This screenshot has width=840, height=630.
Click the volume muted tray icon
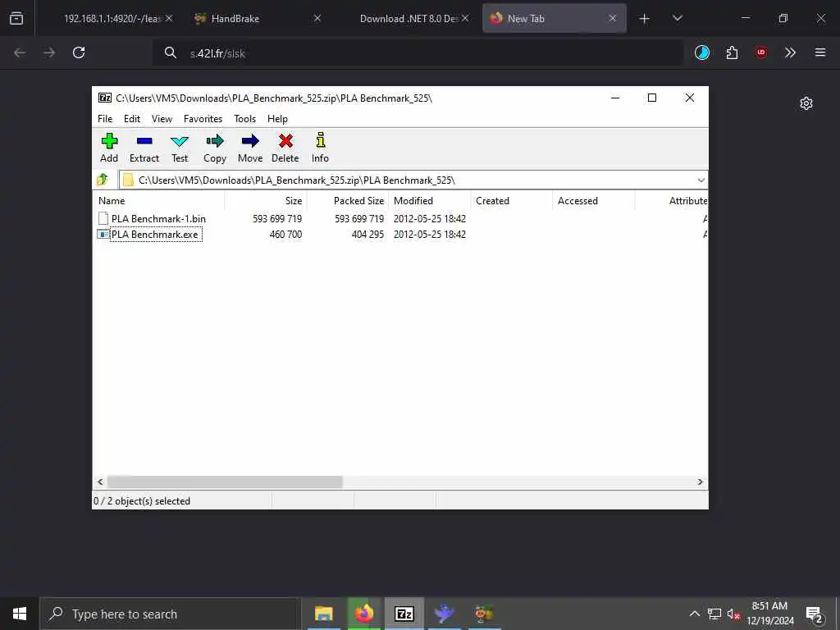(733, 614)
